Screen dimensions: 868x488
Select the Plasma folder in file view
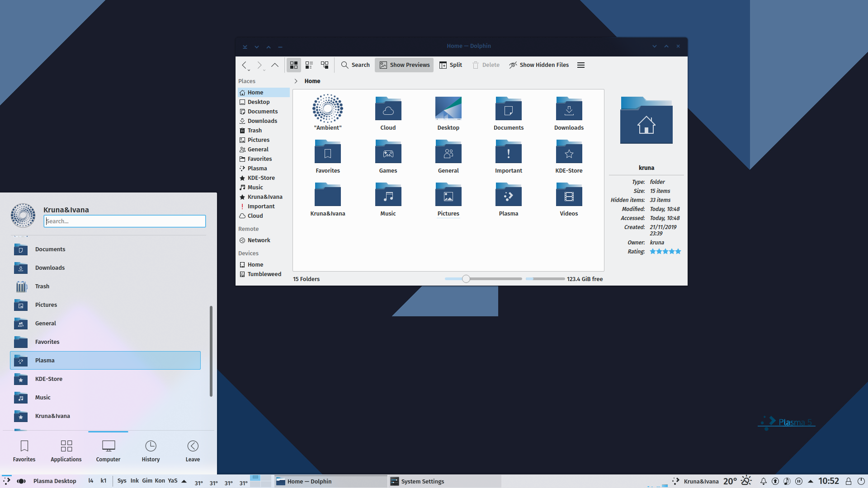pyautogui.click(x=509, y=199)
